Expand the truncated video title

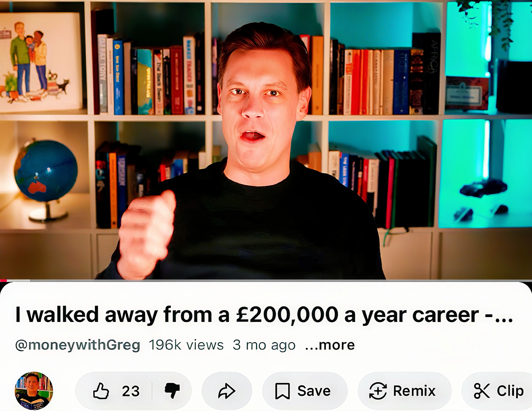point(264,315)
